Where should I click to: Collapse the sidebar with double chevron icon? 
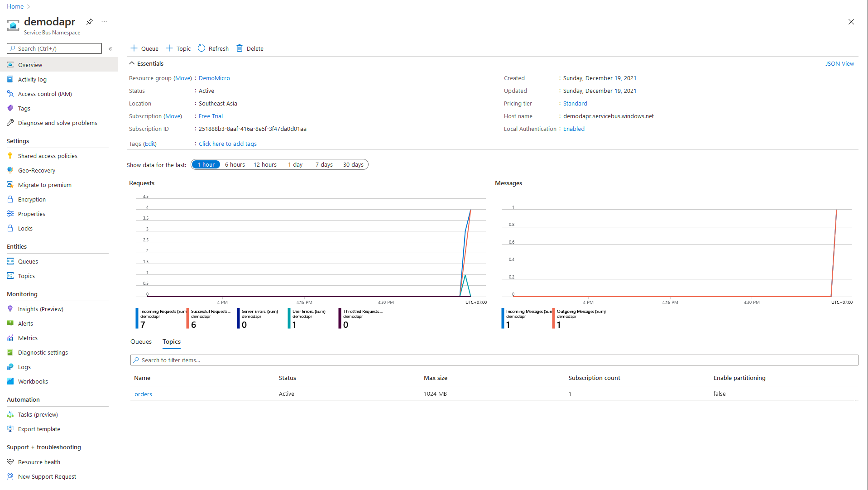(x=110, y=49)
